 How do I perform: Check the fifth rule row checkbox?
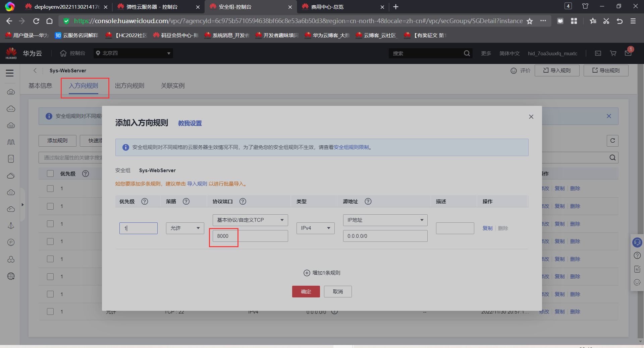[x=50, y=259]
